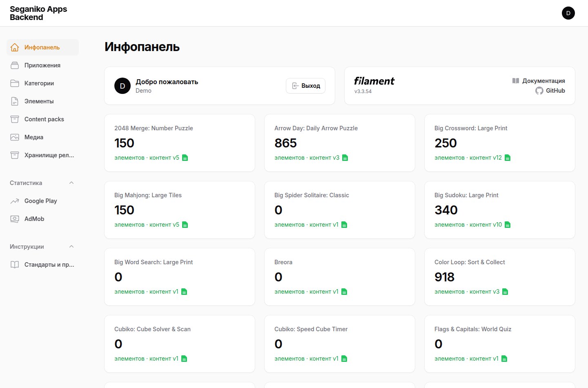
Task: Click the file icon on Big Mahjong card
Action: 185,225
